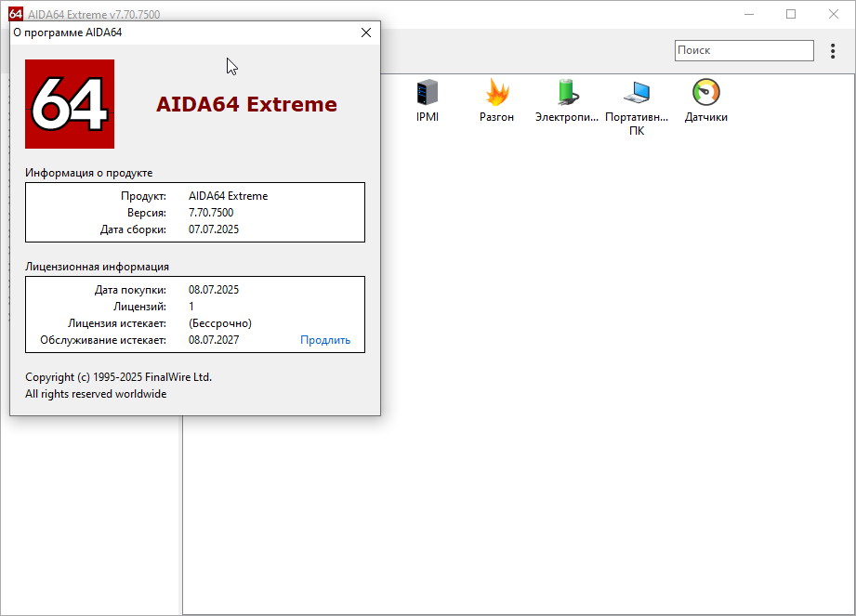This screenshot has height=616, width=856.
Task: Click the (Бессрочно) license expiry value
Action: pos(220,323)
